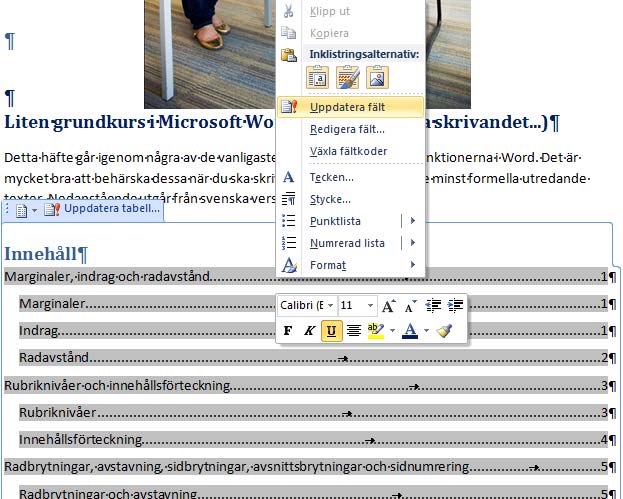Follow the indented Rubriknivåer entry in the table of contents
Image resolution: width=623 pixels, height=499 pixels.
coord(313,413)
